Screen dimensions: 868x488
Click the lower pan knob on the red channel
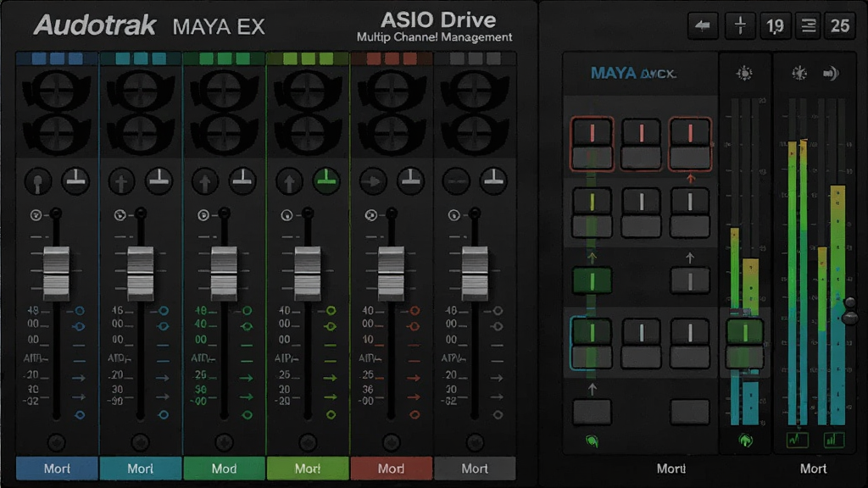391,133
